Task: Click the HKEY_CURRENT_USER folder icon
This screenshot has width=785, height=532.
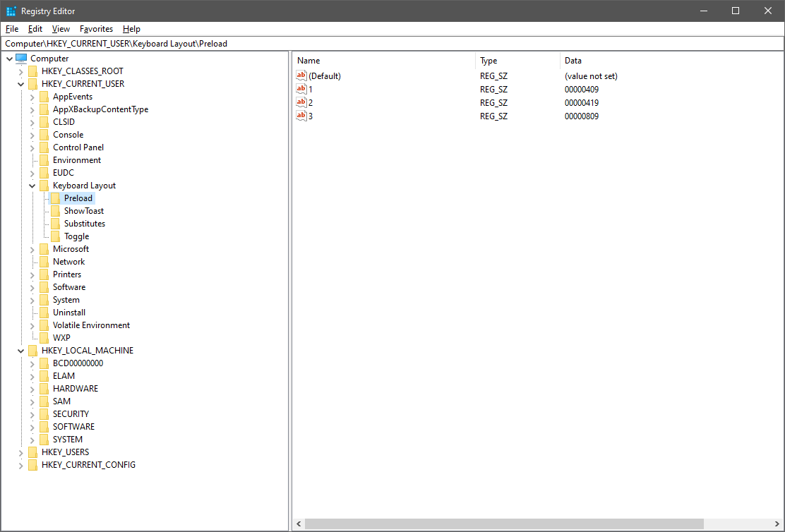Action: tap(33, 83)
